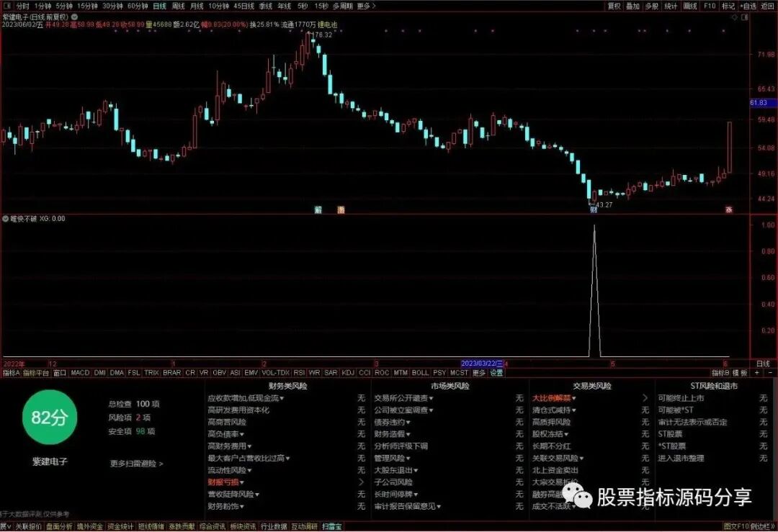Expand 财务造假 risk item
This screenshot has width=778, height=532.
point(392,434)
